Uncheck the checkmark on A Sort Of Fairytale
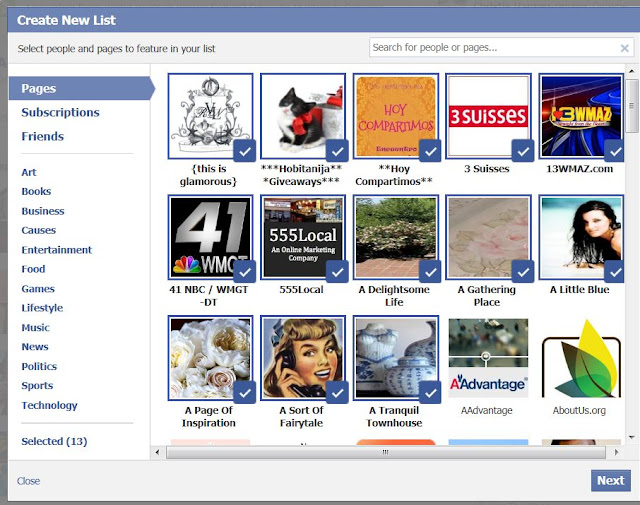This screenshot has width=640, height=505. coord(337,393)
